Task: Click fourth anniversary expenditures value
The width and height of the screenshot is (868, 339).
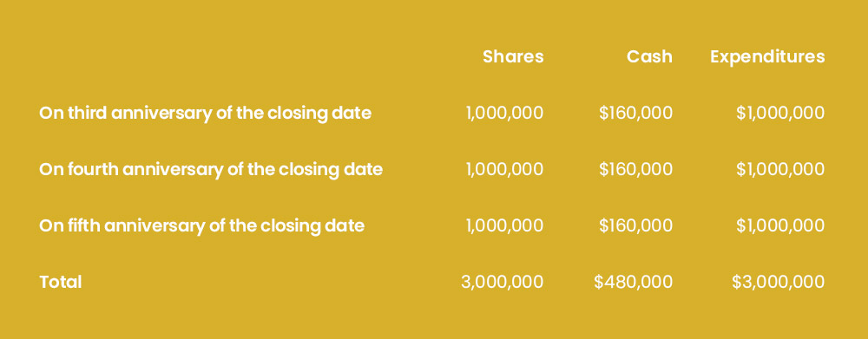Action: click(x=780, y=169)
